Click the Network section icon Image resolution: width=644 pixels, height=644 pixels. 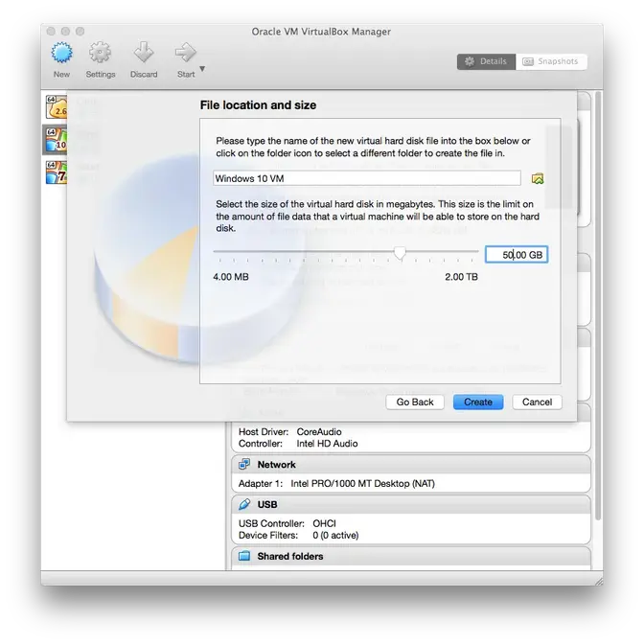pyautogui.click(x=244, y=464)
